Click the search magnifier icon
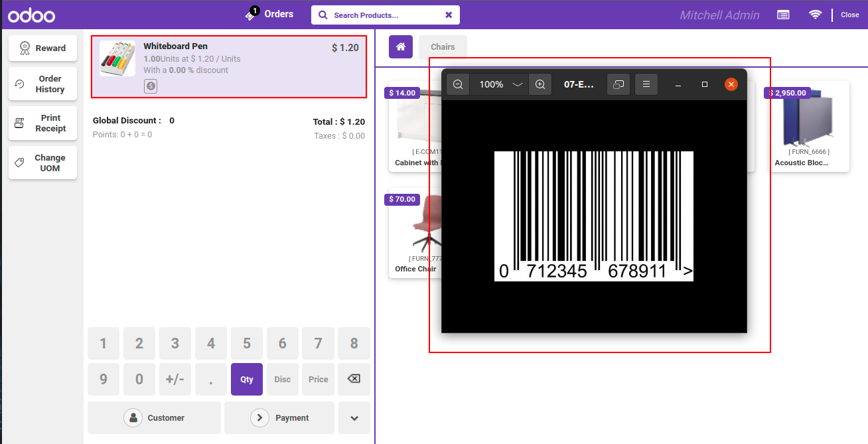This screenshot has width=868, height=444. click(323, 15)
